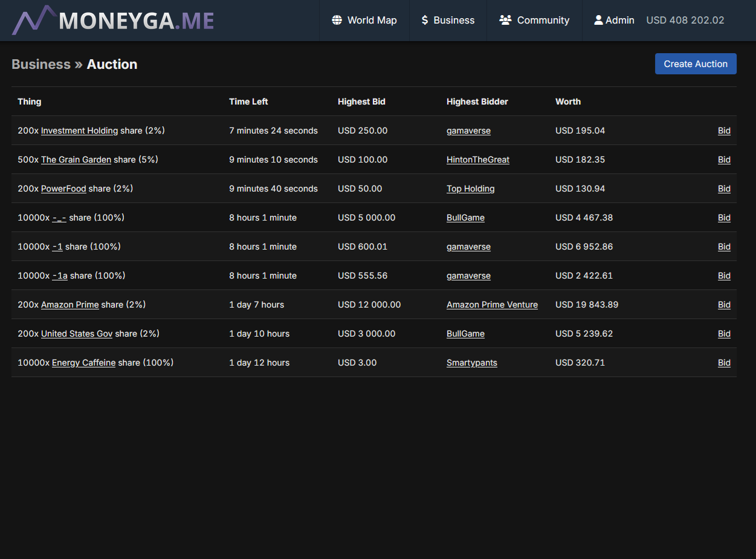
Task: Click the Admin user profile icon
Action: [598, 20]
